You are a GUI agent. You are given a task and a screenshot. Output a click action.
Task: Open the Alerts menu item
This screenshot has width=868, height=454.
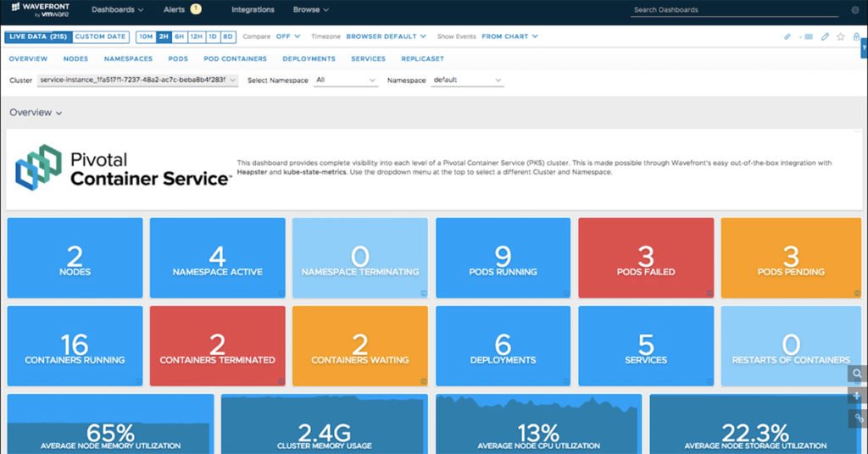174,10
